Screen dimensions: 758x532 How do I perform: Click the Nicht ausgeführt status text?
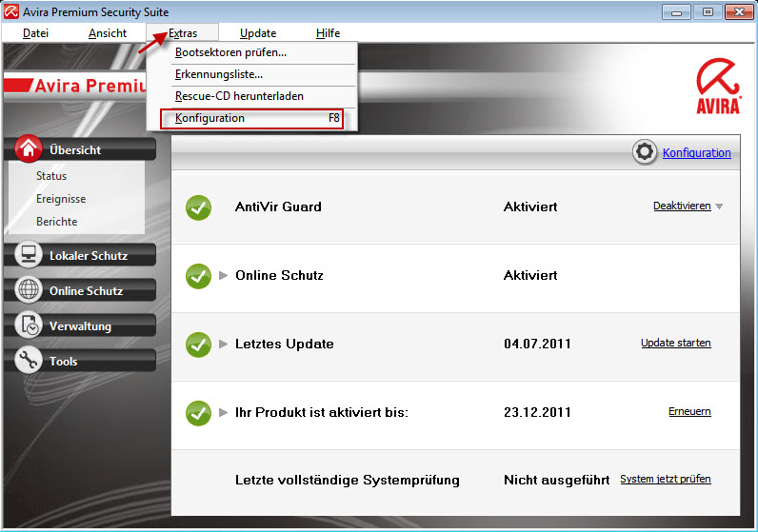[556, 480]
